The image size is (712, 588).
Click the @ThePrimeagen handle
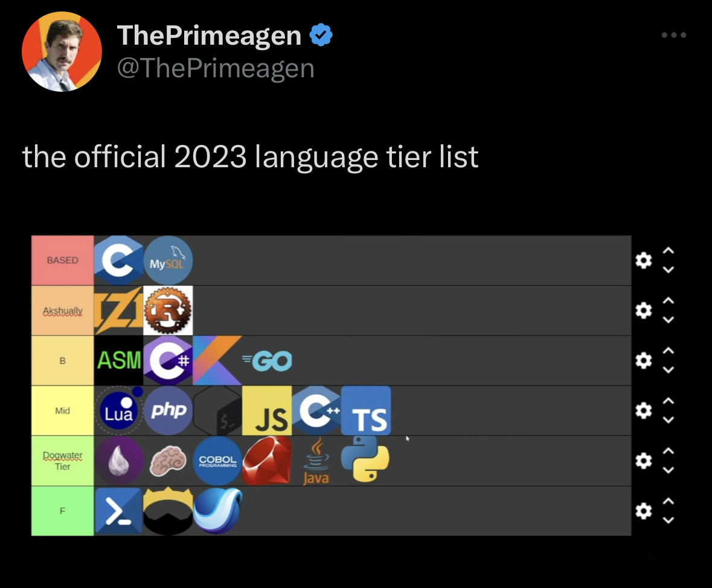click(x=216, y=69)
